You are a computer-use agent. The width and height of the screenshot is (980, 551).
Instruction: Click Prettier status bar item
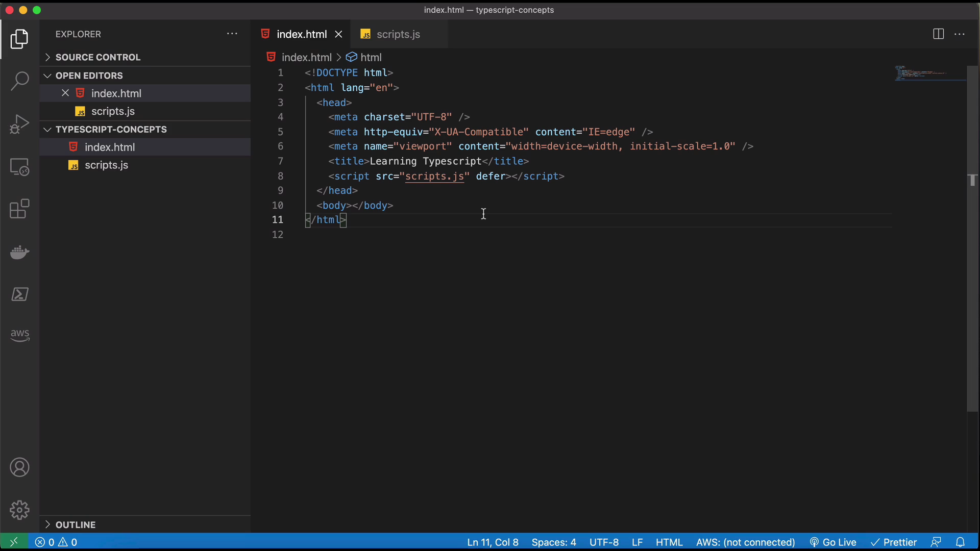click(x=894, y=542)
